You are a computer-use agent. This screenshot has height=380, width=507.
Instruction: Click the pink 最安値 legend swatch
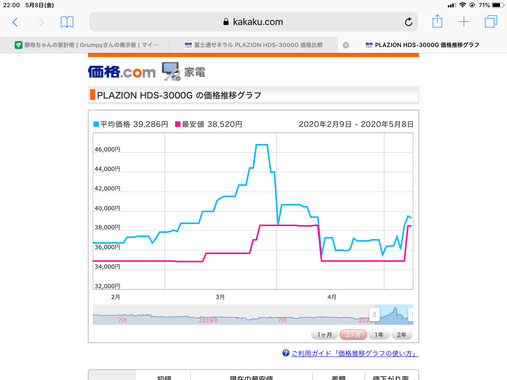pos(178,124)
